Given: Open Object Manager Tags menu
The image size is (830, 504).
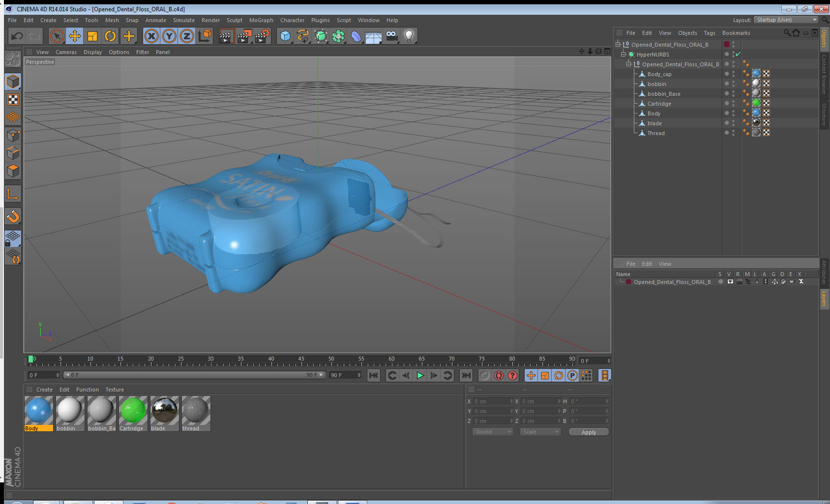Looking at the screenshot, I should pyautogui.click(x=710, y=33).
